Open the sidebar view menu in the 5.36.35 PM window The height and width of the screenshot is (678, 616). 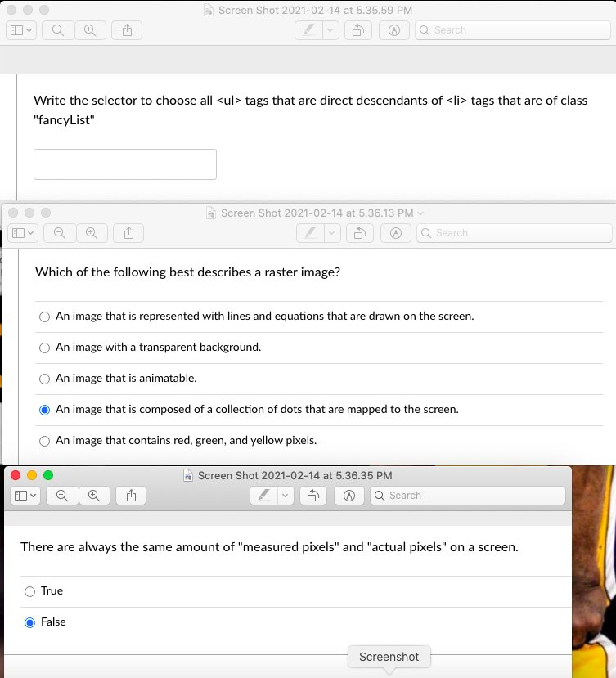25,496
